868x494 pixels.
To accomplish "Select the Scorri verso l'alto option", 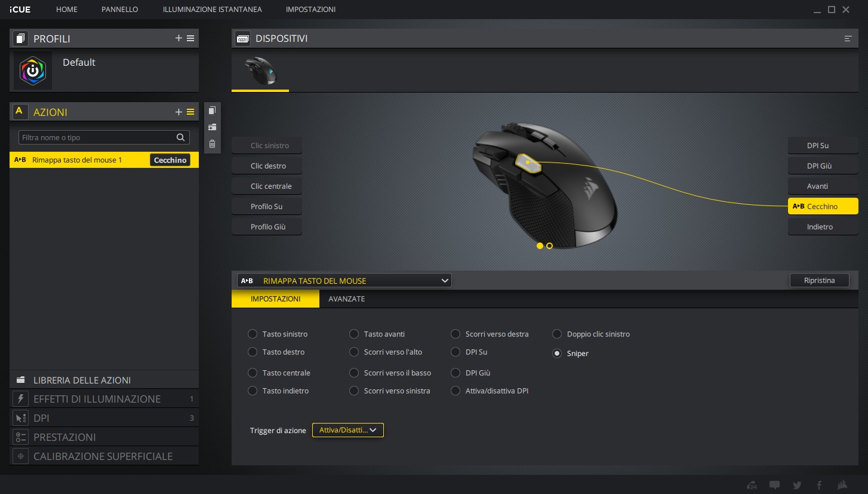I will tap(353, 352).
